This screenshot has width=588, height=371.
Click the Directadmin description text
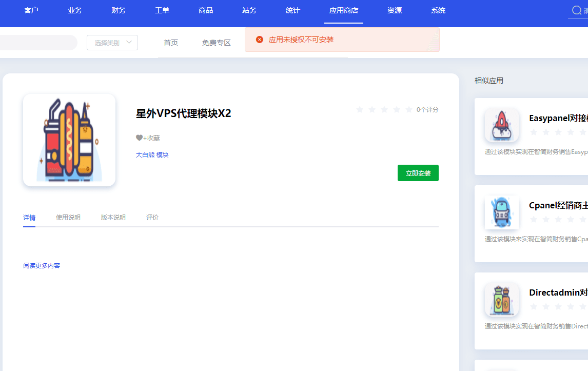pos(536,326)
